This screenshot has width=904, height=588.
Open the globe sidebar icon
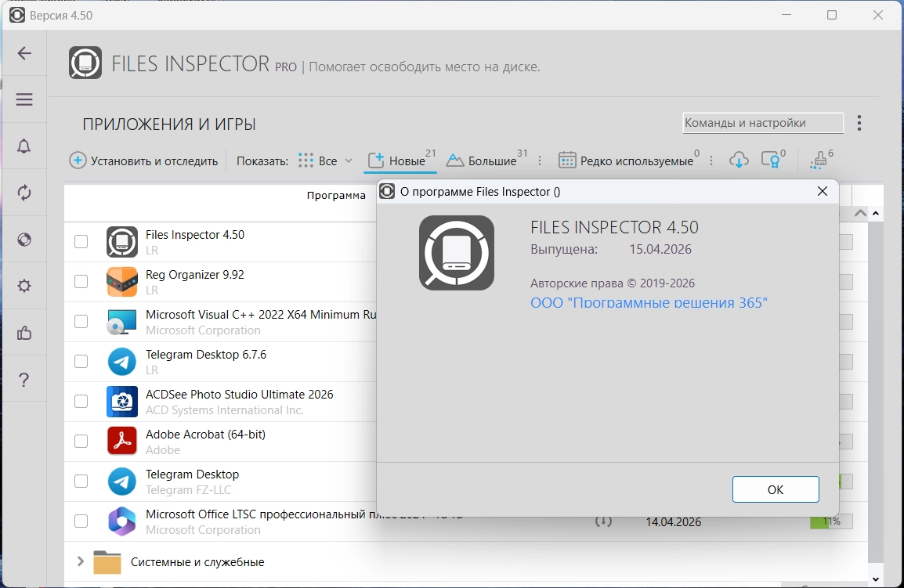tap(24, 240)
